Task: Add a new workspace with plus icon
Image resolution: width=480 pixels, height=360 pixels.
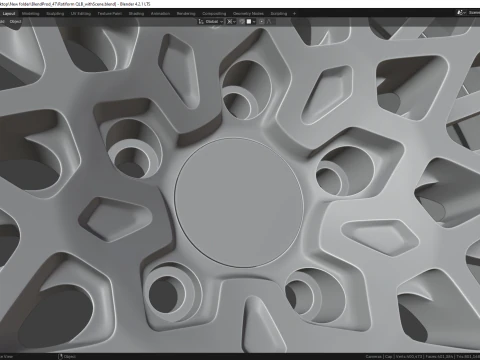Action: pos(294,14)
